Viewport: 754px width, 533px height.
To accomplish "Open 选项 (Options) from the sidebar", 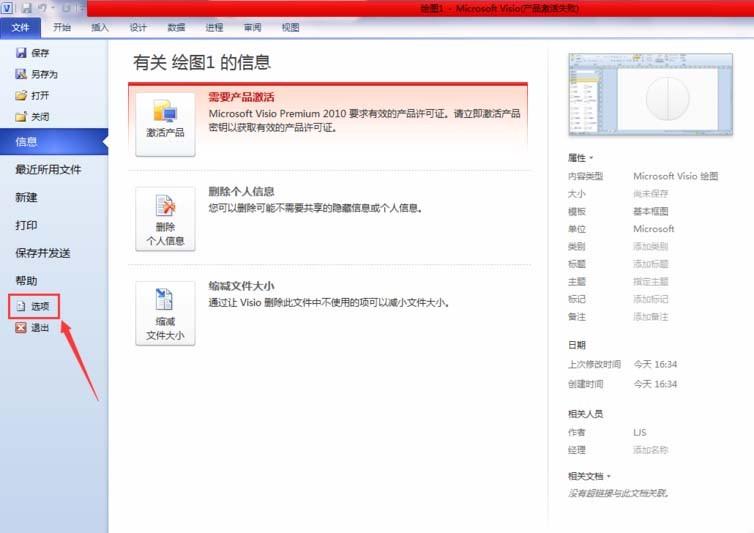I will pyautogui.click(x=34, y=306).
